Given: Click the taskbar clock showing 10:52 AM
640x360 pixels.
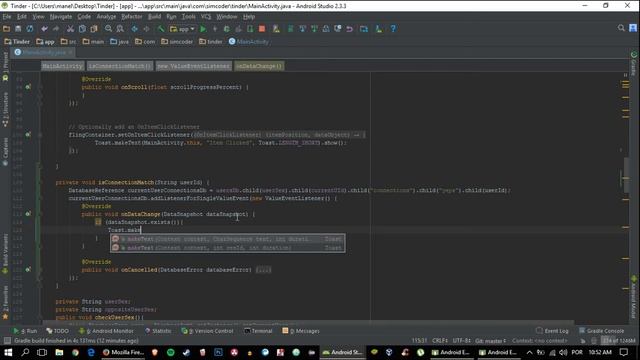Looking at the screenshot, I should (x=600, y=352).
